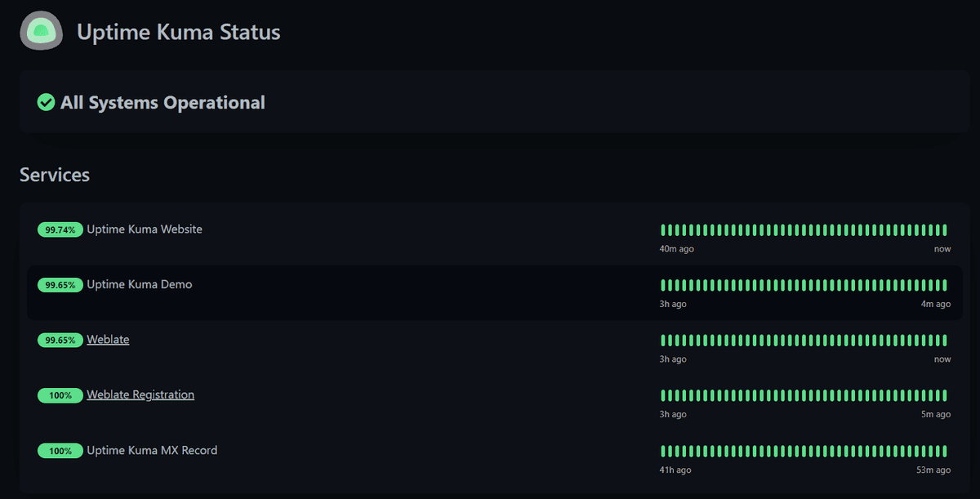This screenshot has width=980, height=499.
Task: Click the All Systems Operational status banner
Action: [490, 102]
